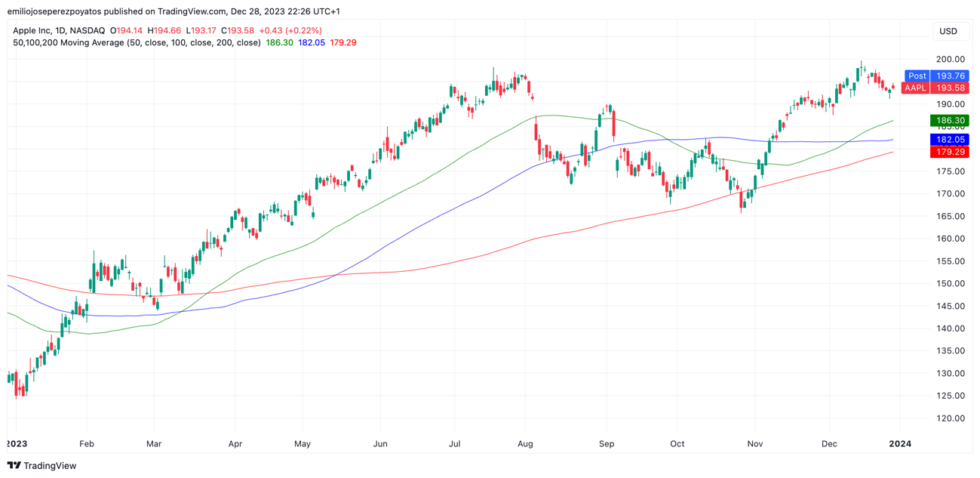Click the 2024 label on time axis
Image resolution: width=980 pixels, height=478 pixels.
(899, 444)
